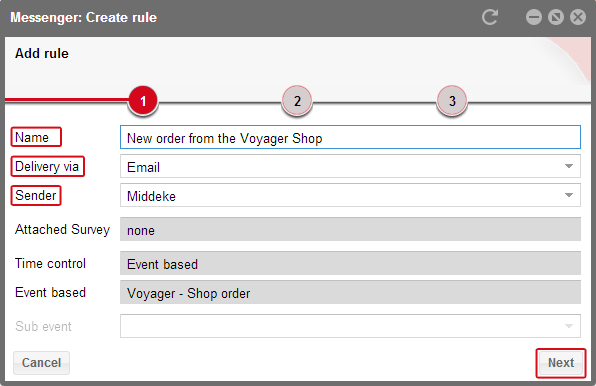
Task: Click the Middeke sender combo box
Action: coord(350,195)
